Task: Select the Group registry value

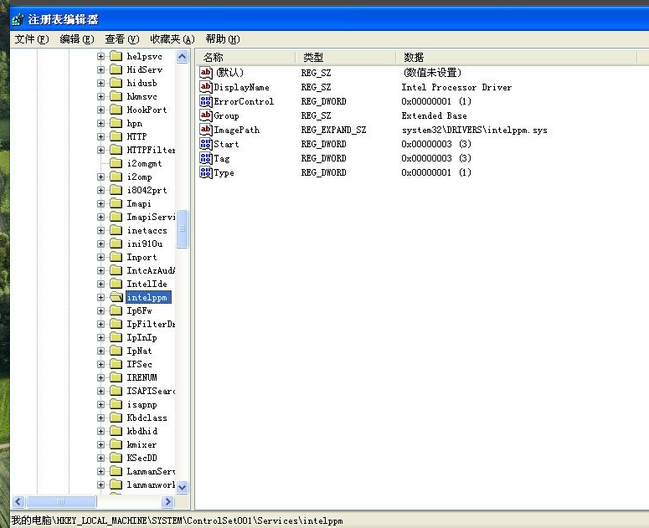Action: pos(226,116)
